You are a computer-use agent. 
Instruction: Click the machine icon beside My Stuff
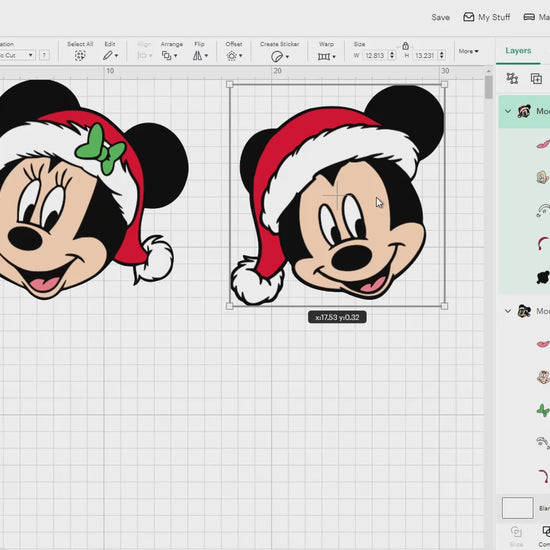coord(529,17)
